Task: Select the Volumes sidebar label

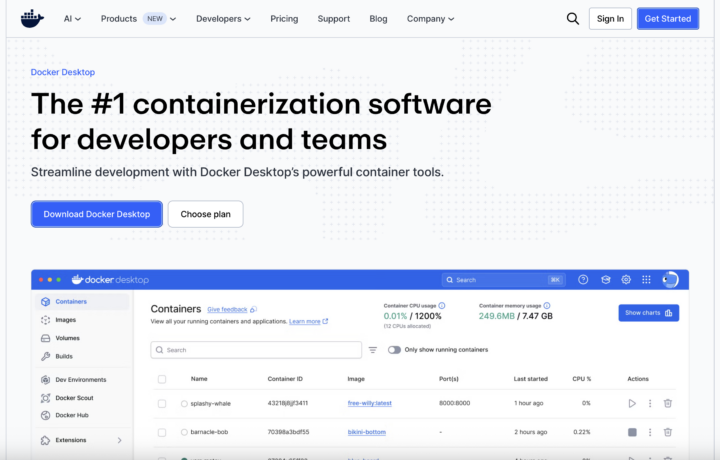Action: (68, 338)
